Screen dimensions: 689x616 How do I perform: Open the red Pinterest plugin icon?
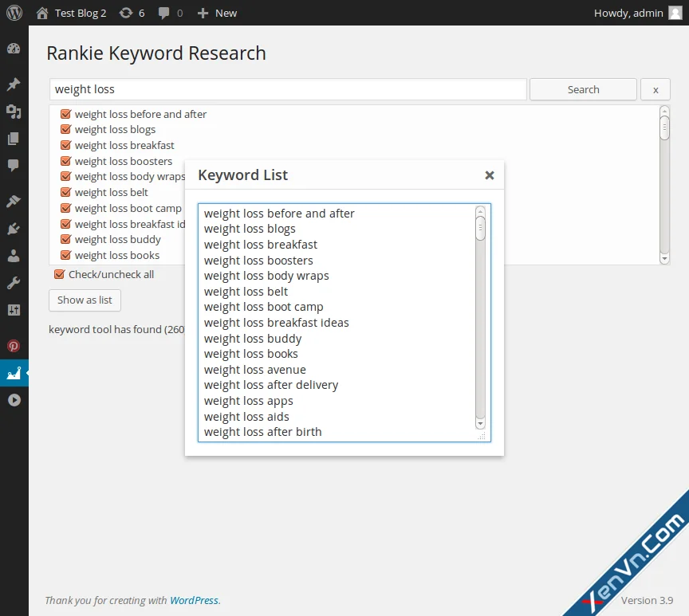point(14,346)
